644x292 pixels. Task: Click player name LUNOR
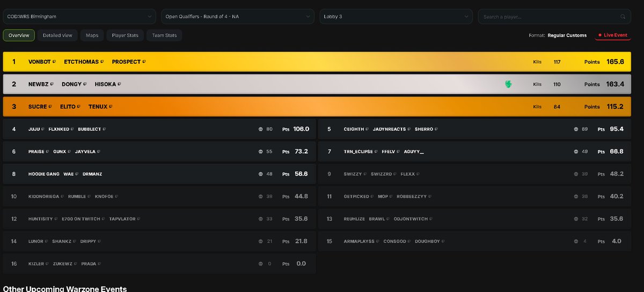click(36, 242)
